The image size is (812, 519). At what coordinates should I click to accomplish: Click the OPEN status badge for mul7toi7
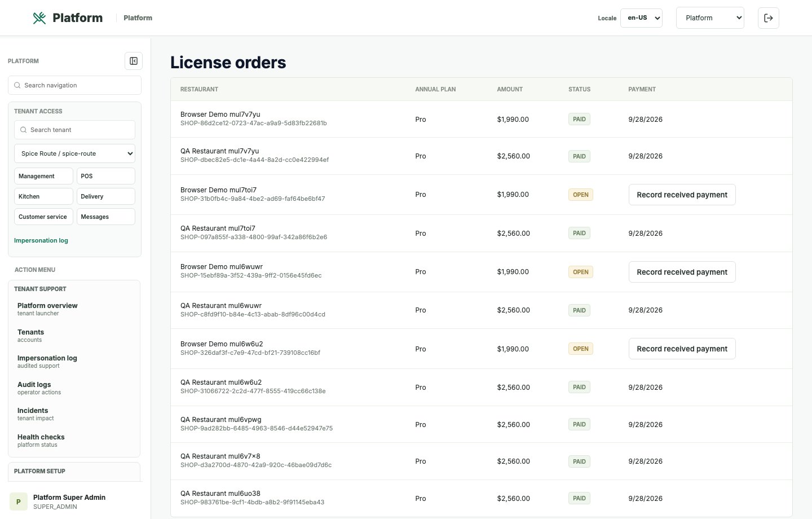[581, 195]
